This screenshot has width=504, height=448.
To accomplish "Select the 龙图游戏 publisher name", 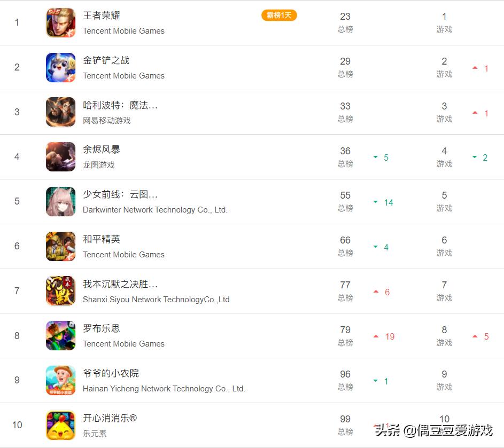I will (x=99, y=165).
